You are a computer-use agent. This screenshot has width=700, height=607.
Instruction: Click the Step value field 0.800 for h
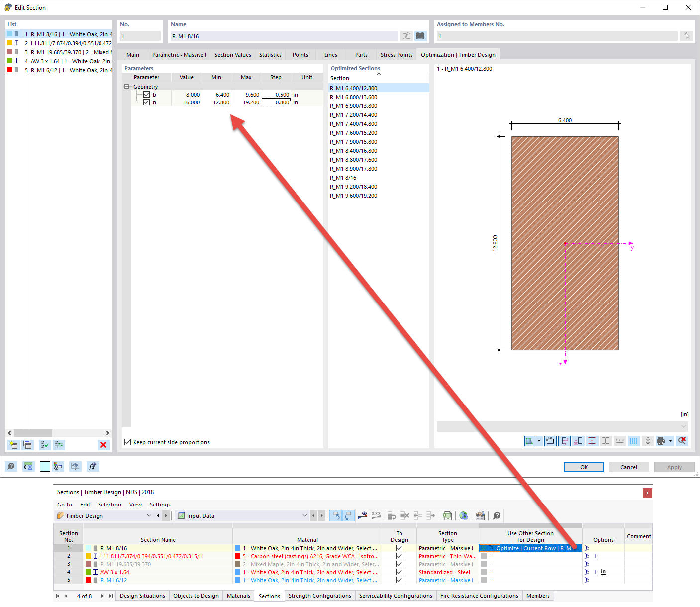276,102
